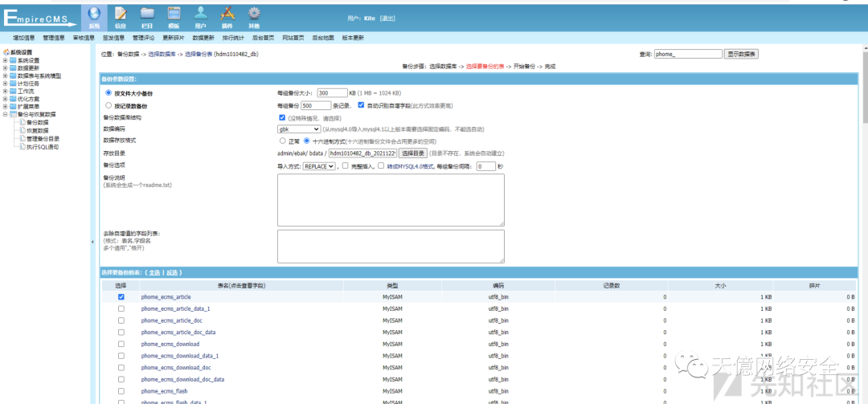The height and width of the screenshot is (404, 868).
Task: Open phome_ecms_article_doc table name link
Action: [172, 320]
